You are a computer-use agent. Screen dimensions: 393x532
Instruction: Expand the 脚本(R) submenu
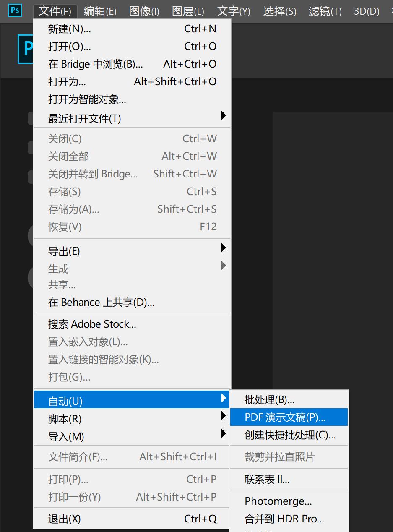click(x=132, y=419)
